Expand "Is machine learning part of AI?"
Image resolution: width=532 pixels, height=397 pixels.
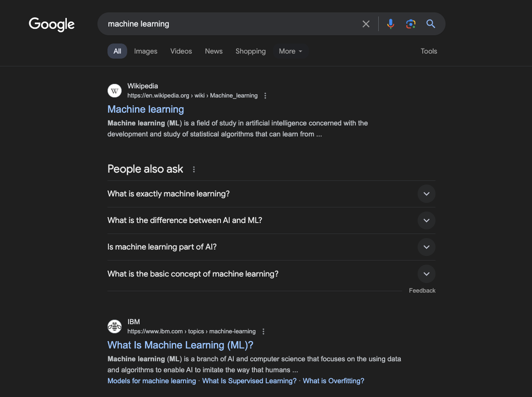271,247
